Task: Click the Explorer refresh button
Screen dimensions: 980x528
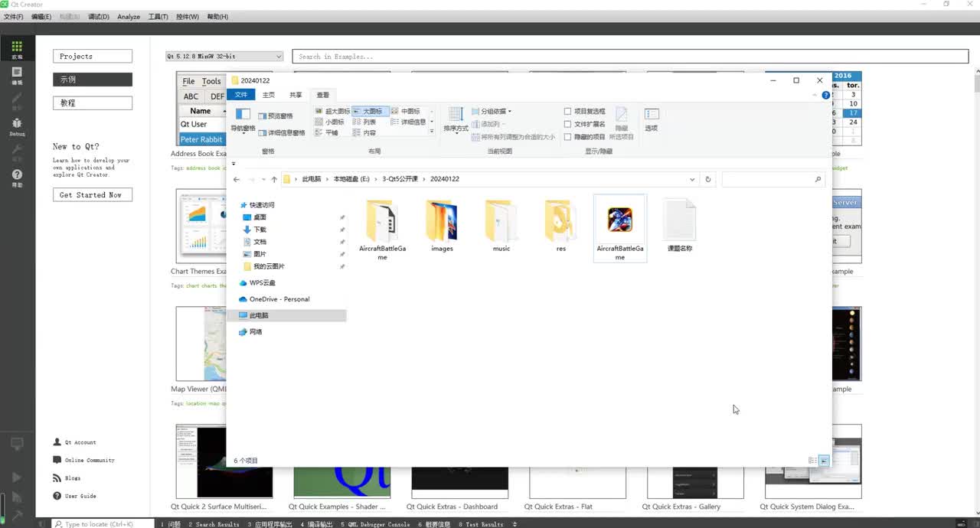Action: click(707, 179)
